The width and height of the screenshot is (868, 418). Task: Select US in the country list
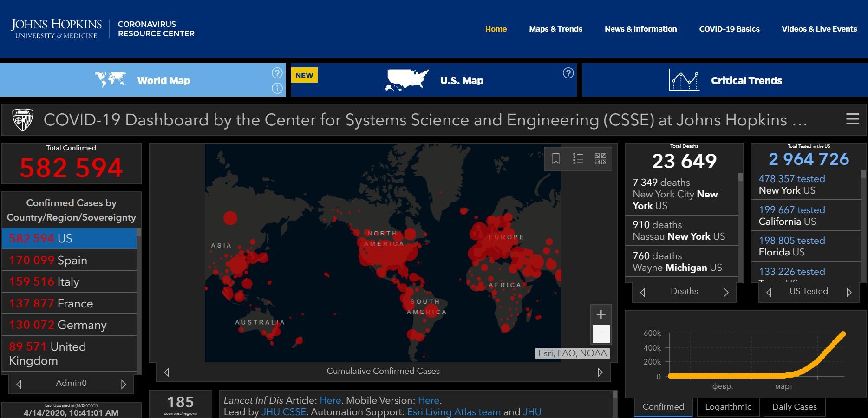[69, 239]
